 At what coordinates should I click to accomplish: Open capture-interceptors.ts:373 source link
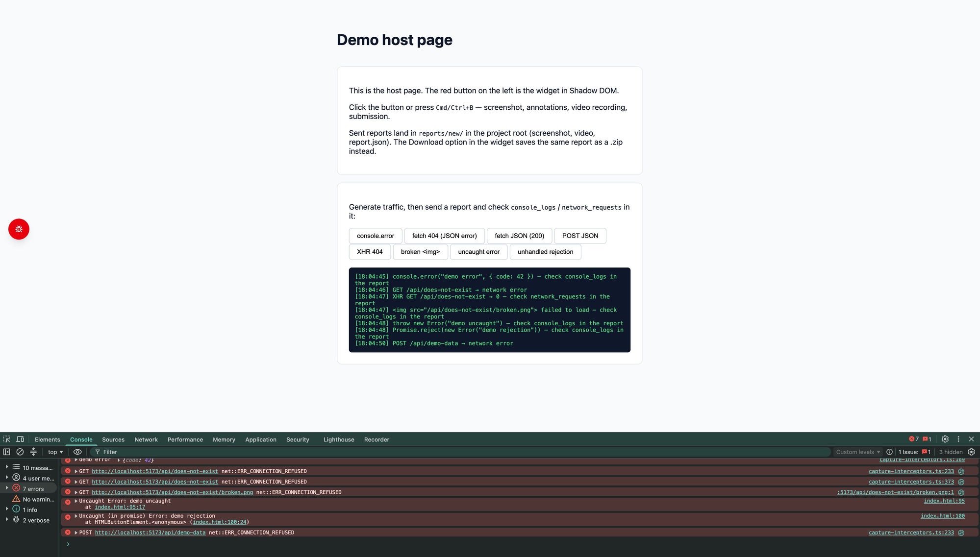[911, 482]
